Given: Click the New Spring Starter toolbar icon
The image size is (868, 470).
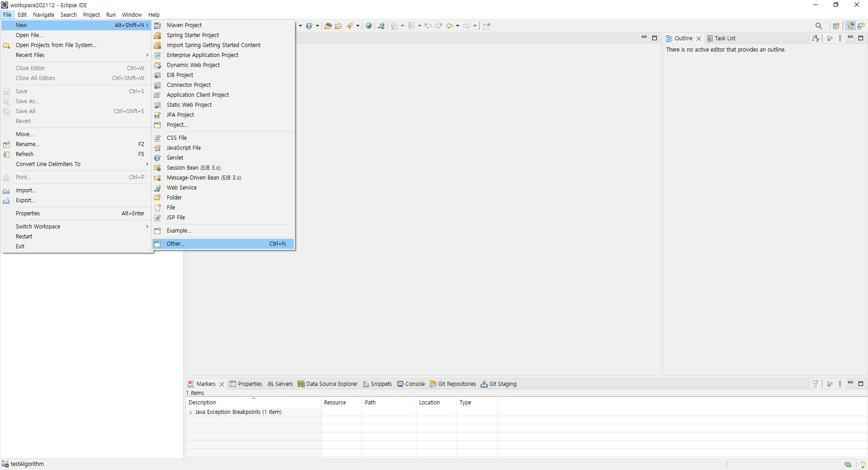Looking at the screenshot, I should point(309,26).
